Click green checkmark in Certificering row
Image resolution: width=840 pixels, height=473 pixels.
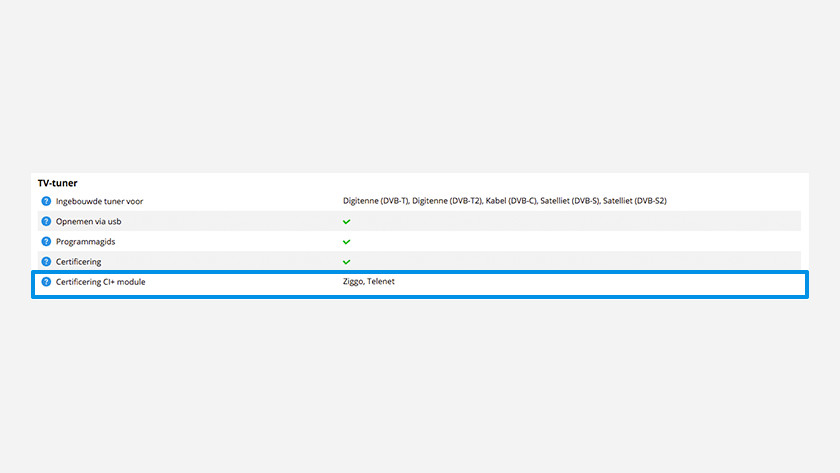347,261
